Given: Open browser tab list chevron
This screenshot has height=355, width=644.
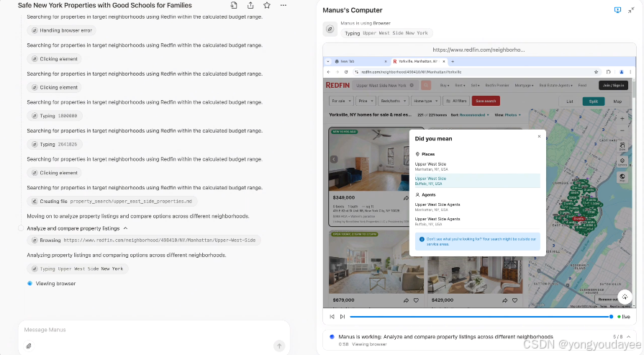Looking at the screenshot, I should point(327,61).
